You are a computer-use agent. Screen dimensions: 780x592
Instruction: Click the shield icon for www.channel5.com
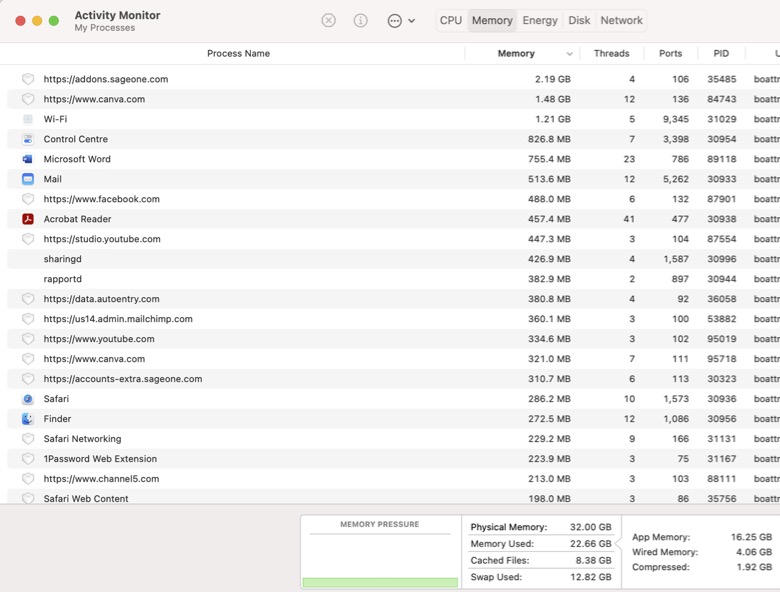point(28,479)
